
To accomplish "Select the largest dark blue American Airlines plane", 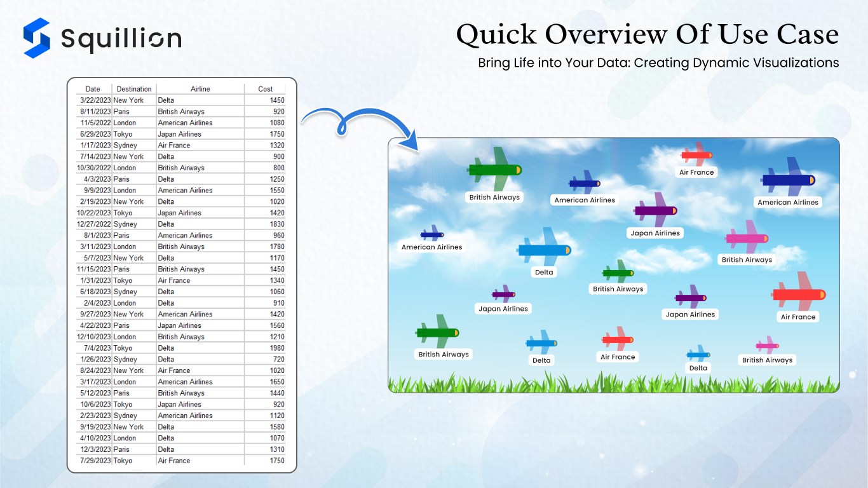I will click(788, 179).
